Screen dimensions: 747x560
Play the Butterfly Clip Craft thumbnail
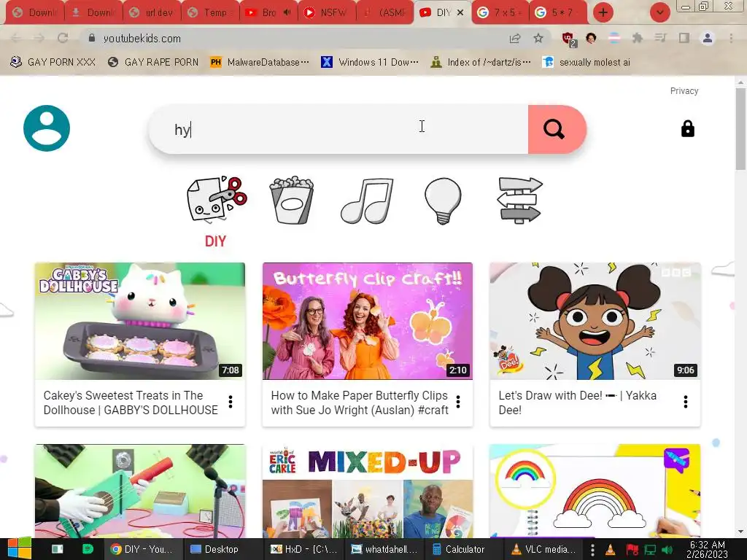(368, 321)
